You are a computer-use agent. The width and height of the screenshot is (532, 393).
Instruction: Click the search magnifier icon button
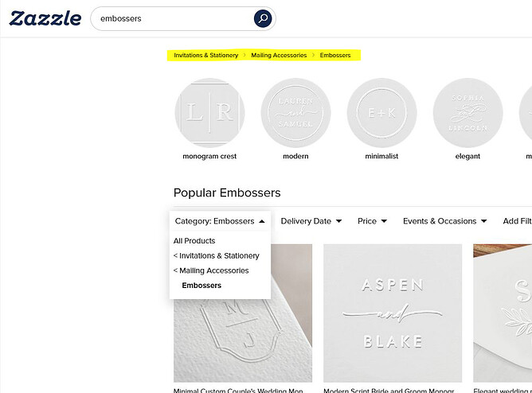263,18
